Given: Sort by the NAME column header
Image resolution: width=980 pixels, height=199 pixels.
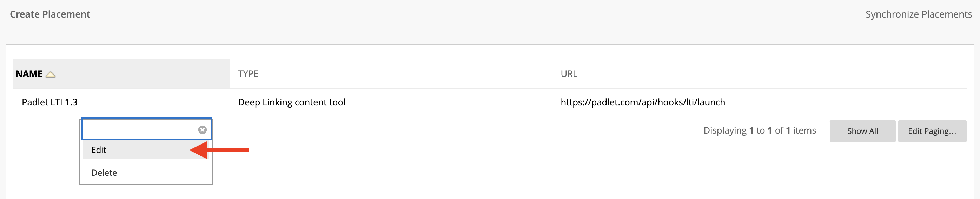Looking at the screenshot, I should pos(29,74).
